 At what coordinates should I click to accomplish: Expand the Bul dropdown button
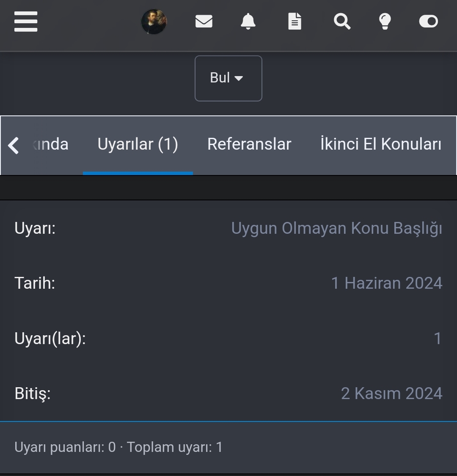228,78
